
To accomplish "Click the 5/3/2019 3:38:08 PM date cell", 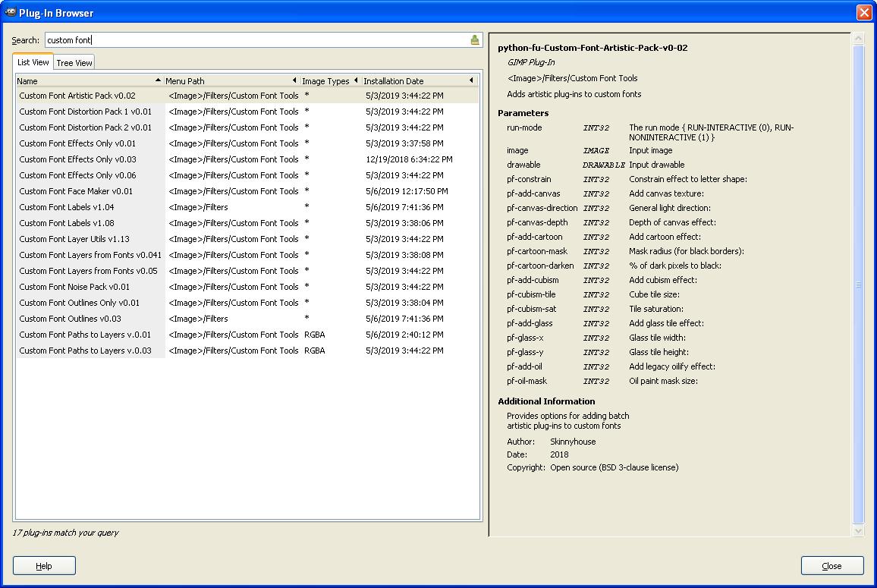I will coord(404,255).
